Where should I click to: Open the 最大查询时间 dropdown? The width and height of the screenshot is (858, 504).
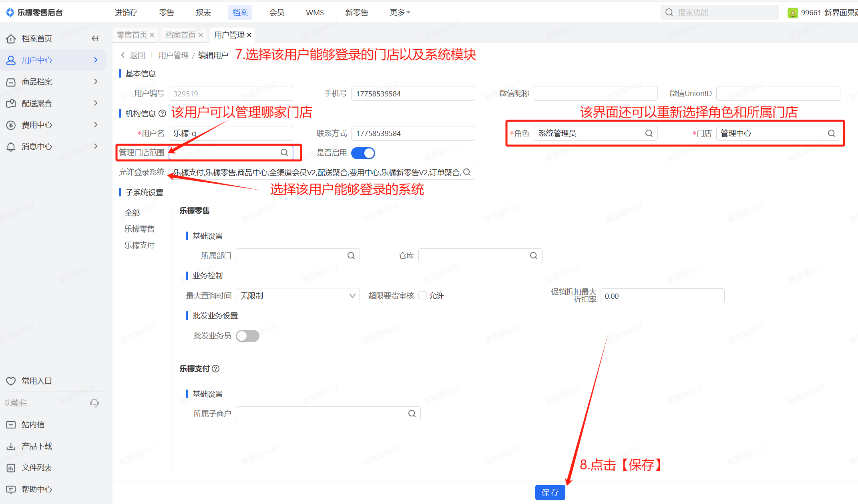298,296
